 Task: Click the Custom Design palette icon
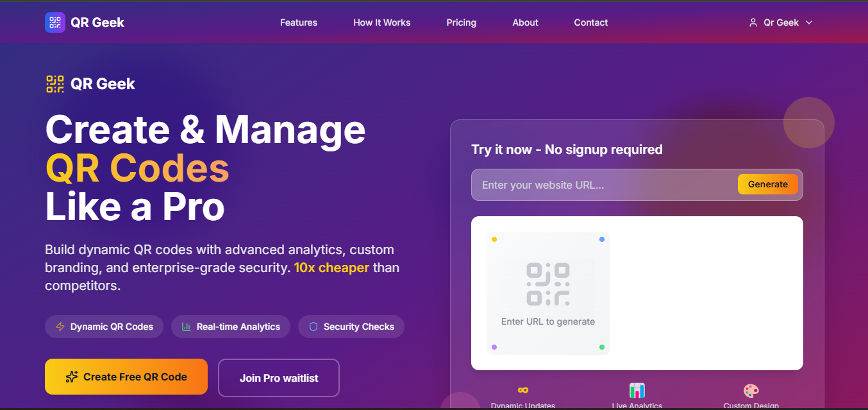click(x=750, y=390)
